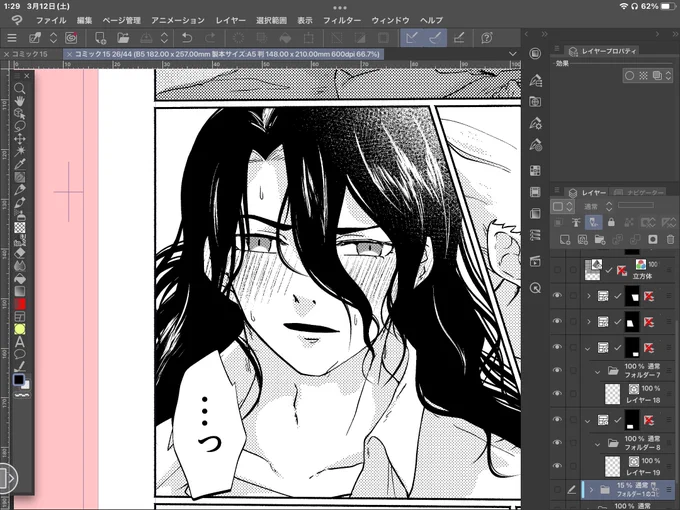
Task: Collapse frame folder above フォルダー7
Action: point(588,348)
